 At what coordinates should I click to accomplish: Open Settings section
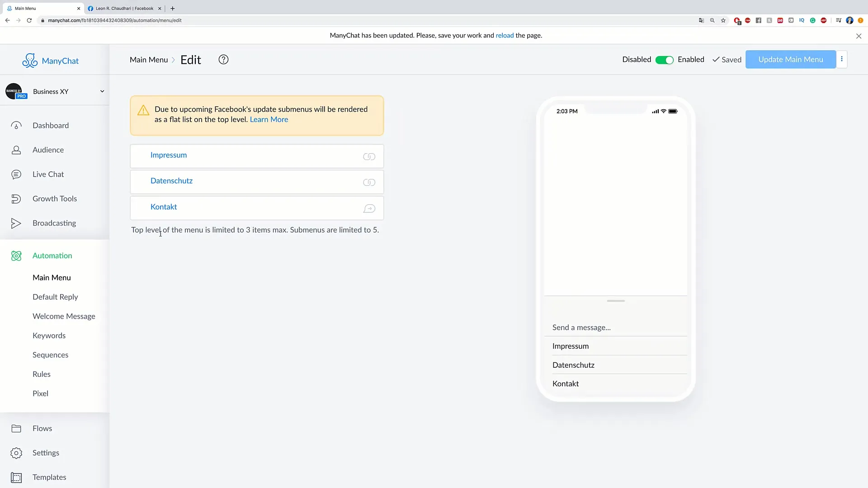(x=46, y=452)
